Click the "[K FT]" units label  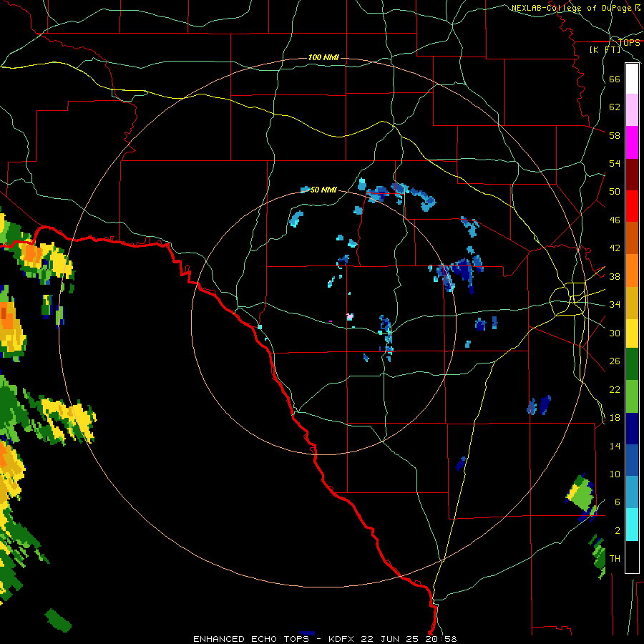[605, 49]
